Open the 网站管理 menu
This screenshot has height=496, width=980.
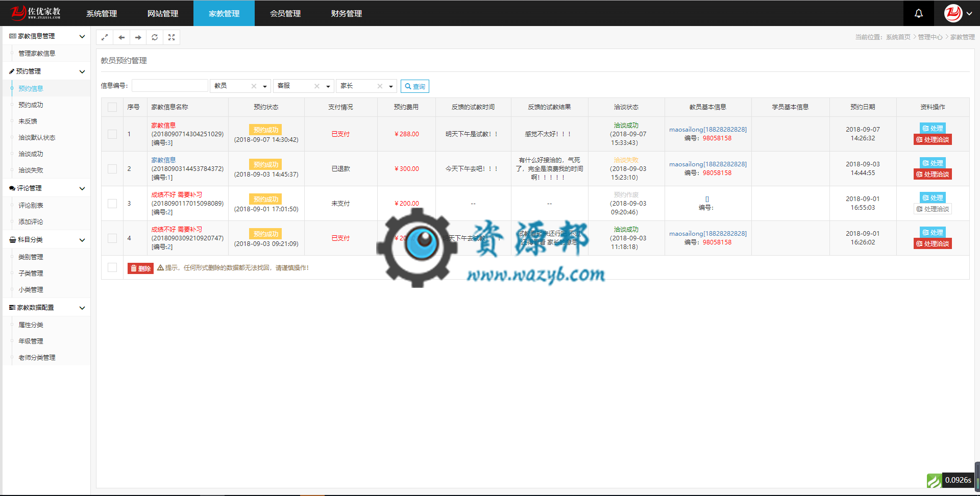tap(163, 13)
